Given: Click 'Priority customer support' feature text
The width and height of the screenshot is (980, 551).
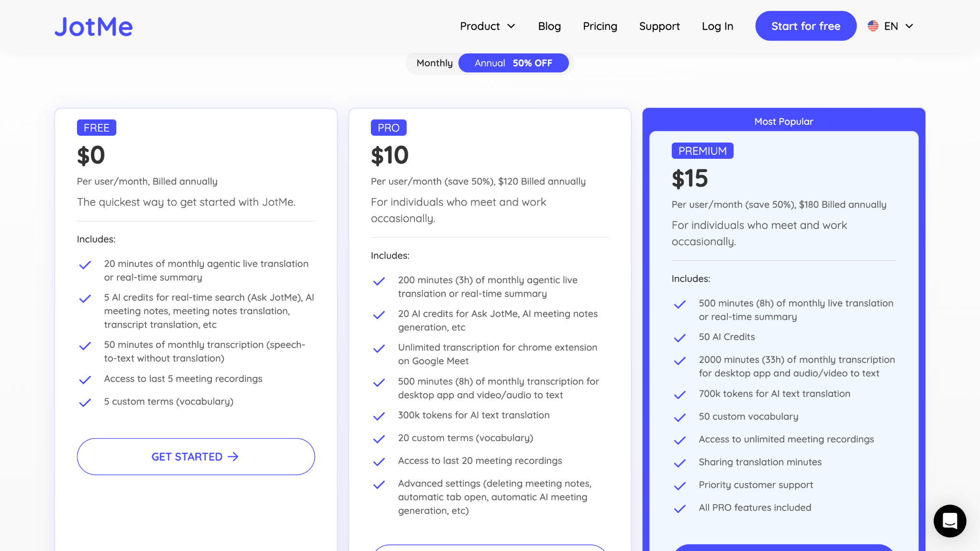Looking at the screenshot, I should click(756, 485).
